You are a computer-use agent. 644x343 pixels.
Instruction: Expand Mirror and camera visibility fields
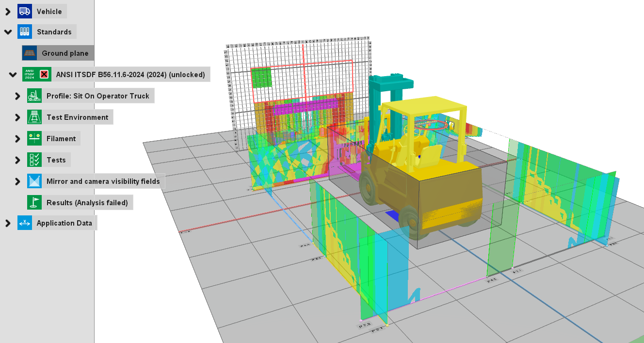point(18,181)
